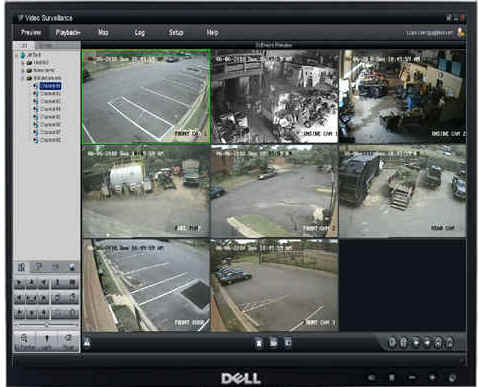Switch to the Playback tab
The width and height of the screenshot is (478, 387).
[68, 32]
